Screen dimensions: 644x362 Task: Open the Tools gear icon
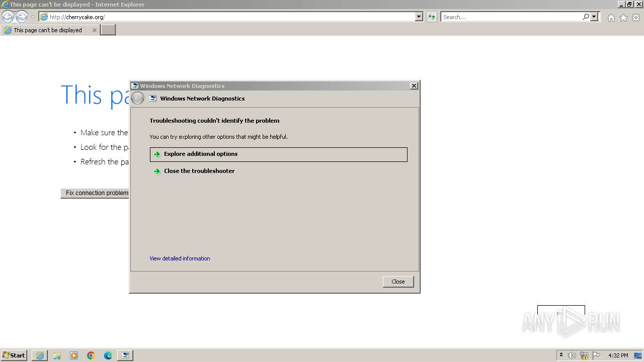click(636, 18)
